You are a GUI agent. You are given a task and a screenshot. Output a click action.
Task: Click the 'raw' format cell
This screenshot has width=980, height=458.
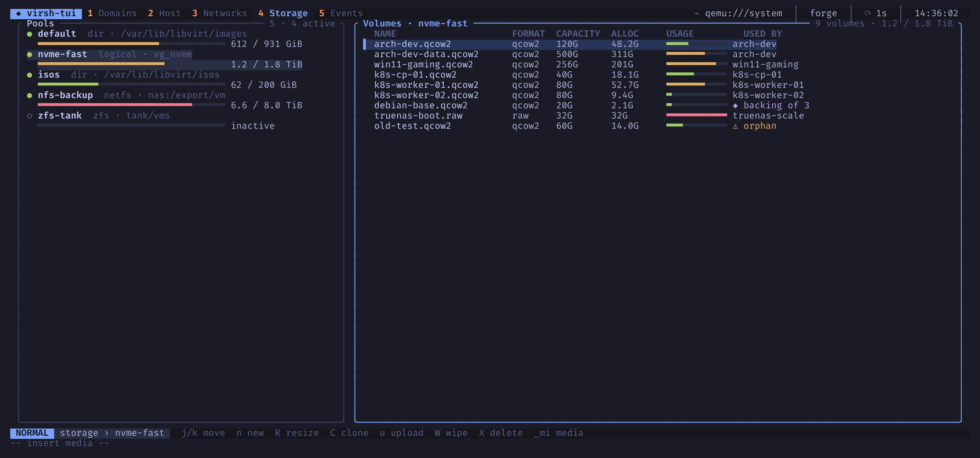(x=520, y=116)
